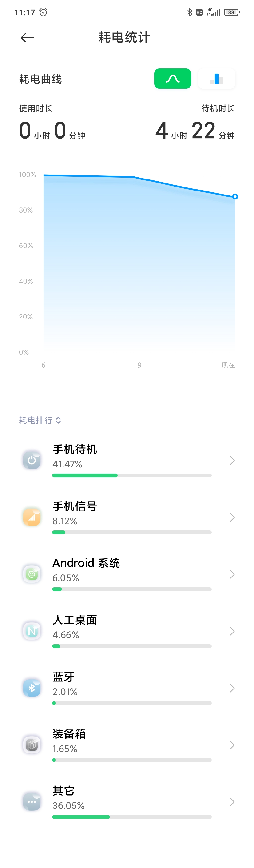Open the Android 系统 6.05% entry
The image size is (254, 868).
(x=127, y=574)
